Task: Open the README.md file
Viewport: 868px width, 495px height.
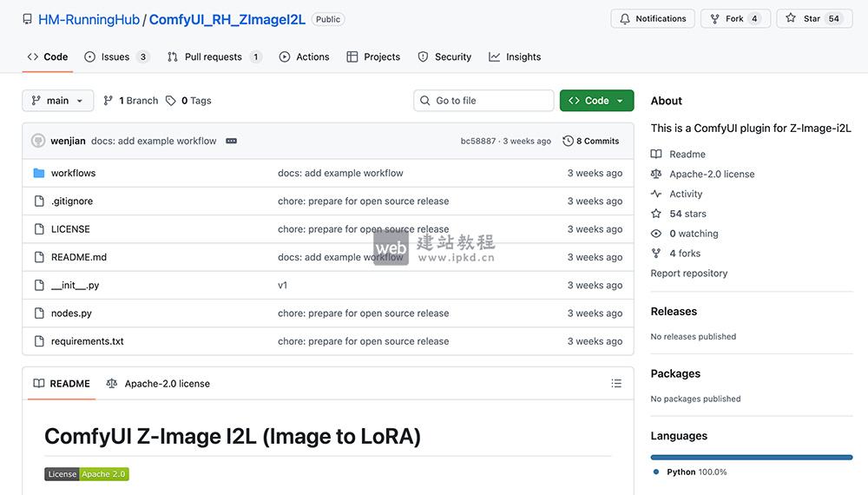Action: pyautogui.click(x=79, y=257)
